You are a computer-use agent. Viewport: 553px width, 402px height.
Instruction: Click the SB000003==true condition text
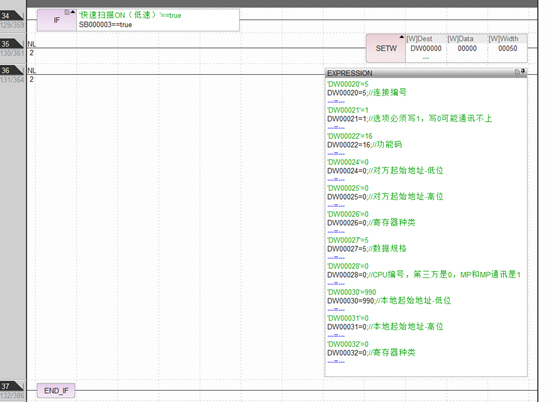point(105,25)
